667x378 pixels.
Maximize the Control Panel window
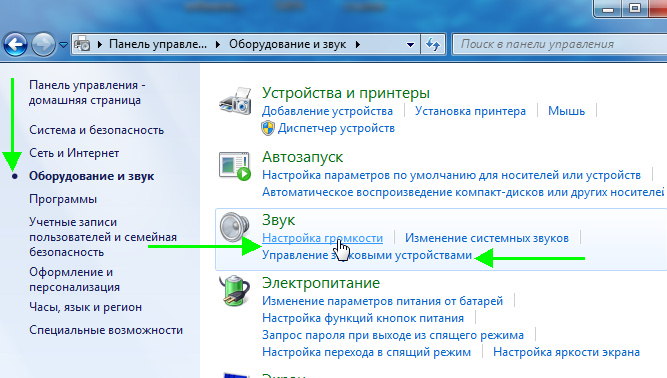pyautogui.click(x=635, y=9)
